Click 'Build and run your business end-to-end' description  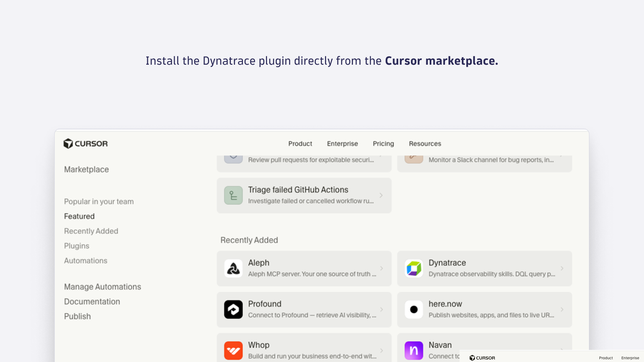pos(312,356)
